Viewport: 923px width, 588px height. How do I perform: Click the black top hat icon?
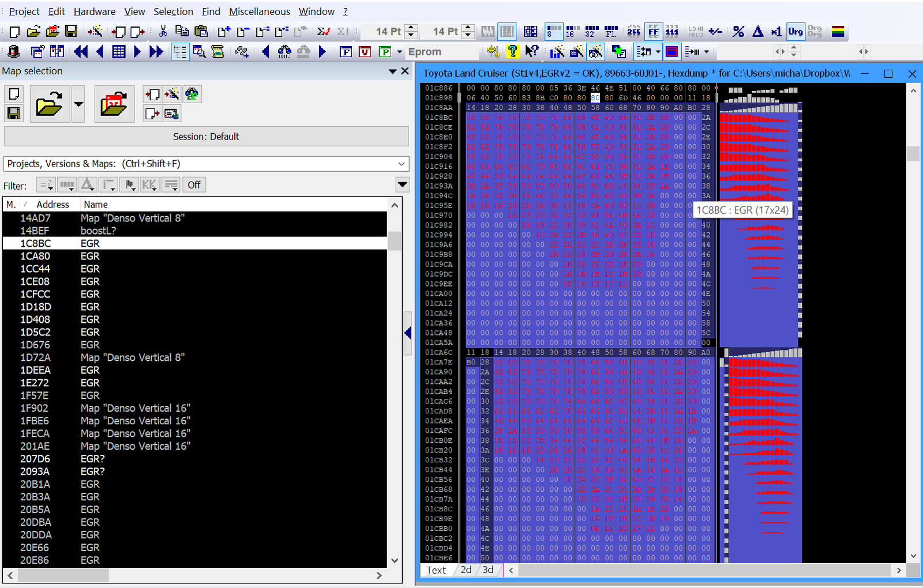[x=14, y=52]
